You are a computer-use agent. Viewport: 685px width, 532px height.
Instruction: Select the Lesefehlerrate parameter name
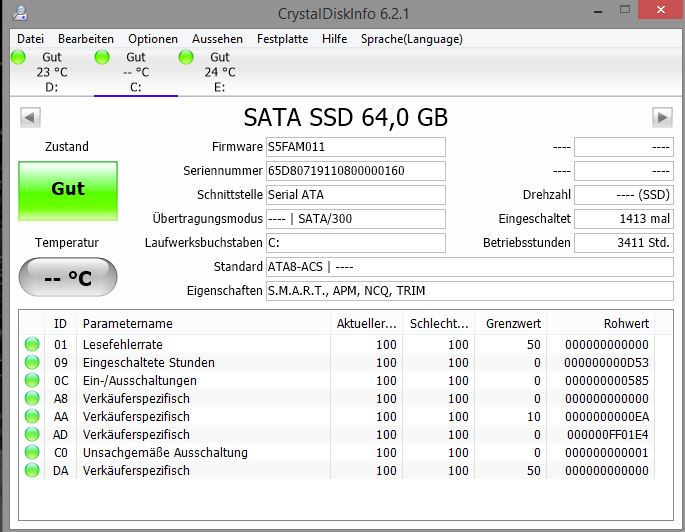point(123,345)
